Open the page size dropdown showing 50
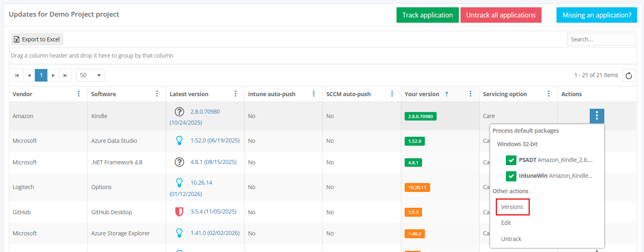The image size is (644, 252). tap(90, 75)
